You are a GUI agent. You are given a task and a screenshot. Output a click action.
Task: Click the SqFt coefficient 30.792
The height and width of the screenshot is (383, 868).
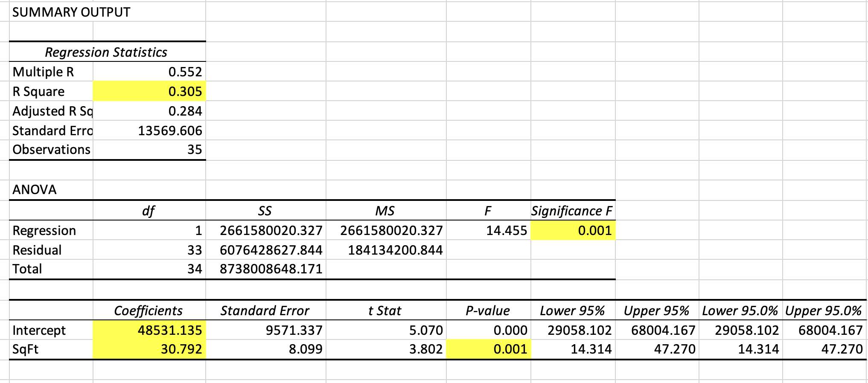tap(149, 349)
